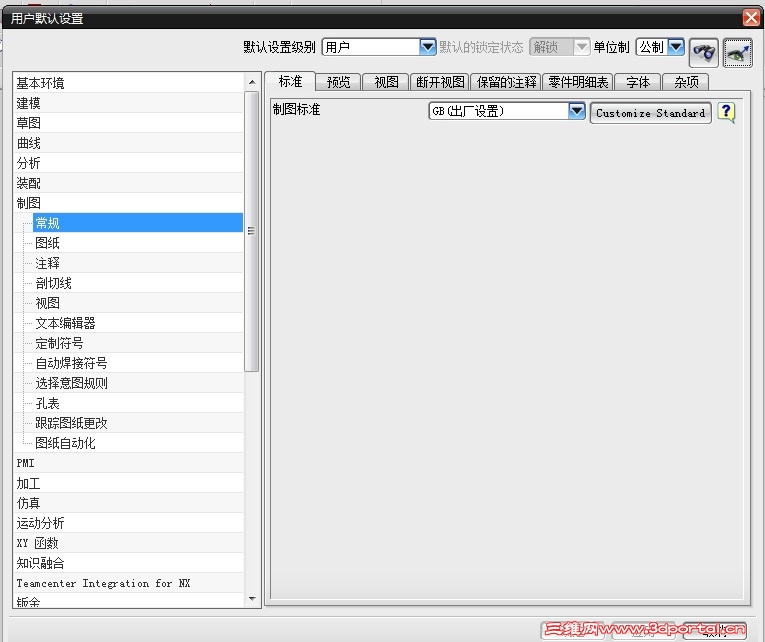Select 知识融合 in the category list

click(x=128, y=563)
